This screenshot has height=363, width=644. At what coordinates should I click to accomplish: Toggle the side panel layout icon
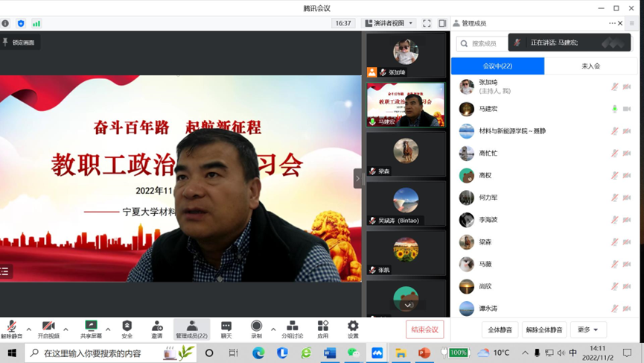tap(442, 23)
